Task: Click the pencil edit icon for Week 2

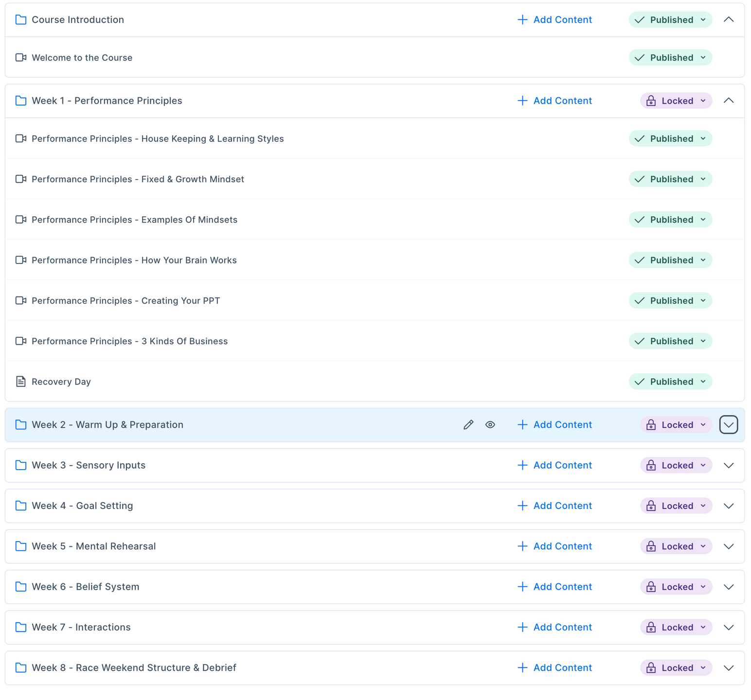Action: [468, 425]
